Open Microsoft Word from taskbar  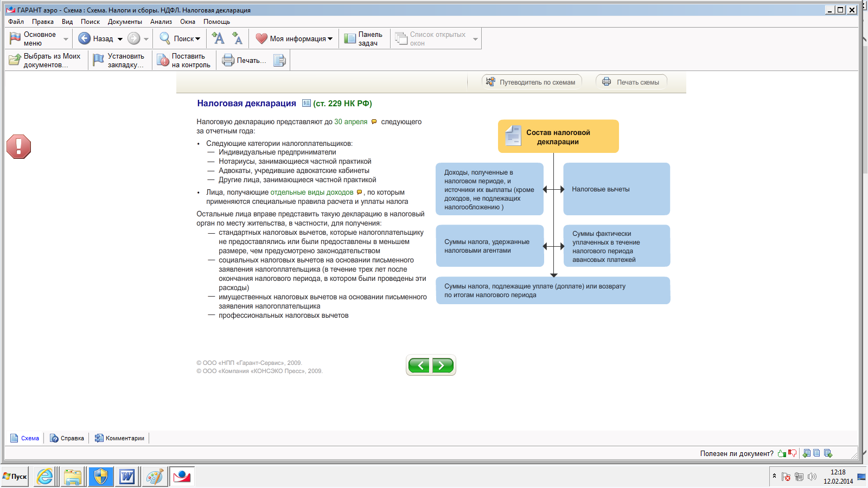(x=127, y=477)
